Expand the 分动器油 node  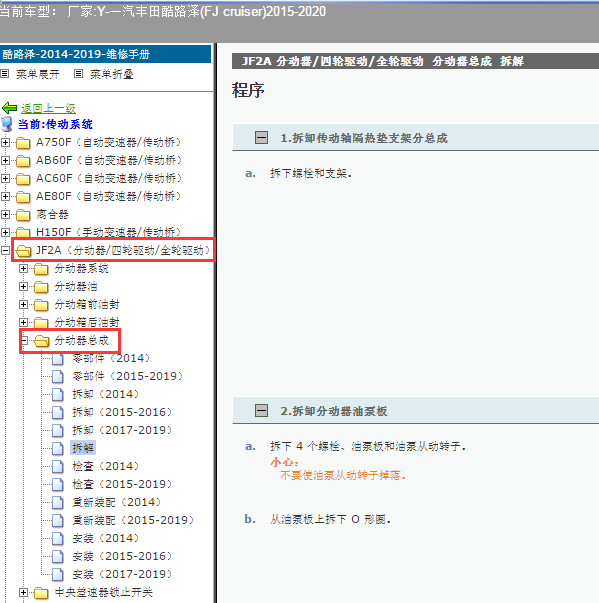23,287
